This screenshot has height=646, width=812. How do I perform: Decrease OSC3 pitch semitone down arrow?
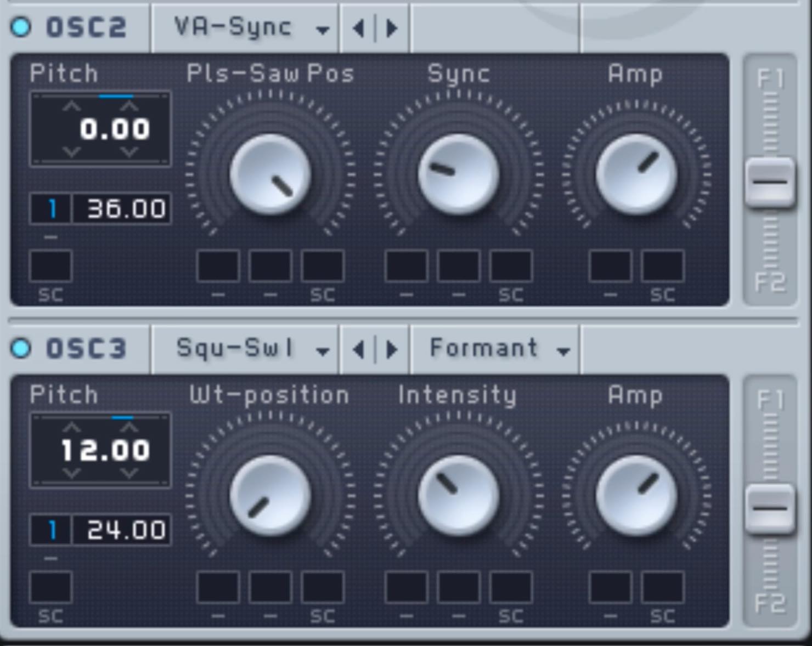click(71, 473)
